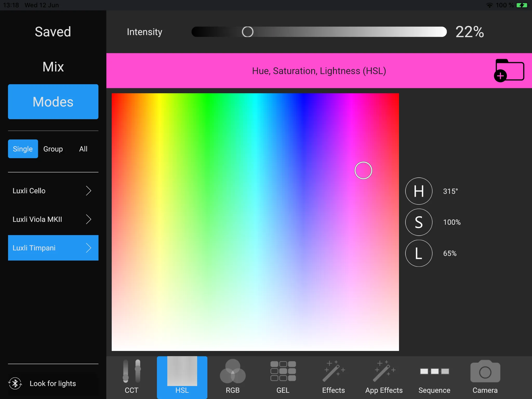Viewport: 532px width, 399px height.
Task: Expand Luxli Viola MKII settings
Action: tap(89, 219)
